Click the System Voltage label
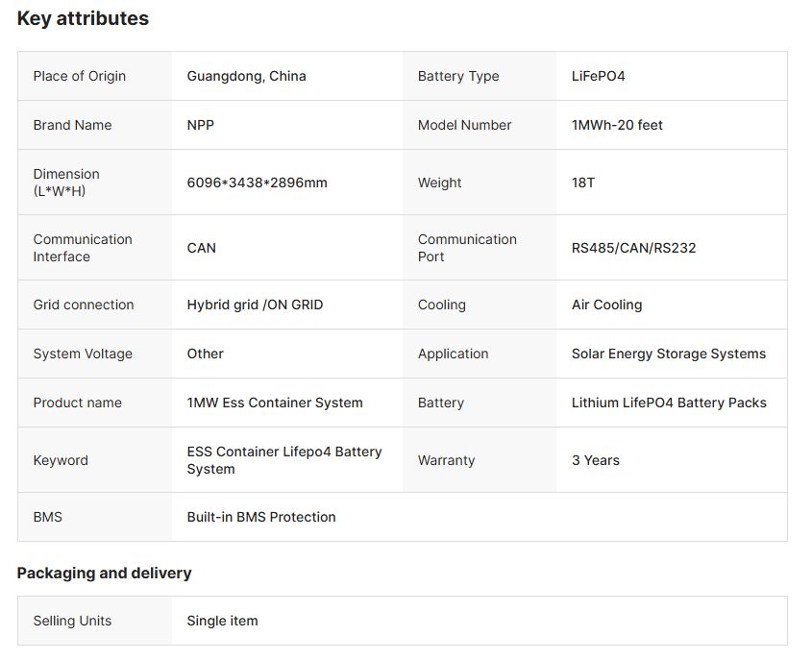This screenshot has width=812, height=660. point(83,354)
